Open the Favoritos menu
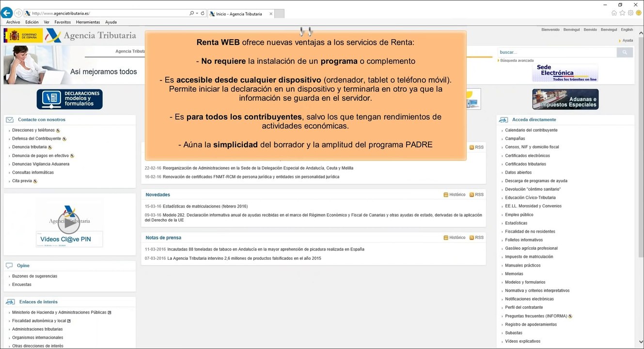The height and width of the screenshot is (349, 644). 63,22
